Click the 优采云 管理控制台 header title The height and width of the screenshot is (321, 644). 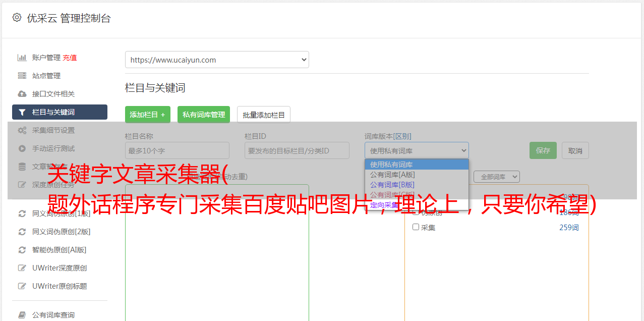point(69,18)
